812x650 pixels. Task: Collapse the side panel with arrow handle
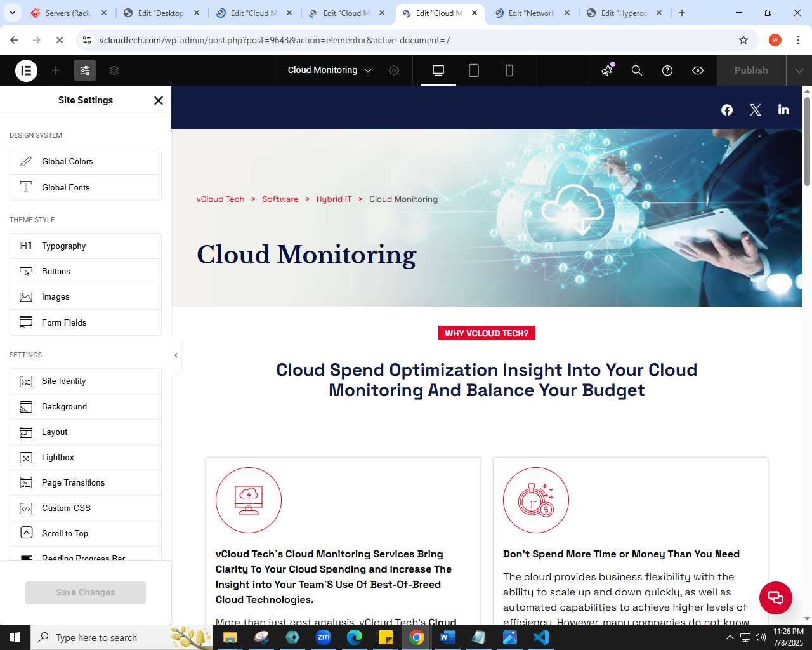click(176, 355)
